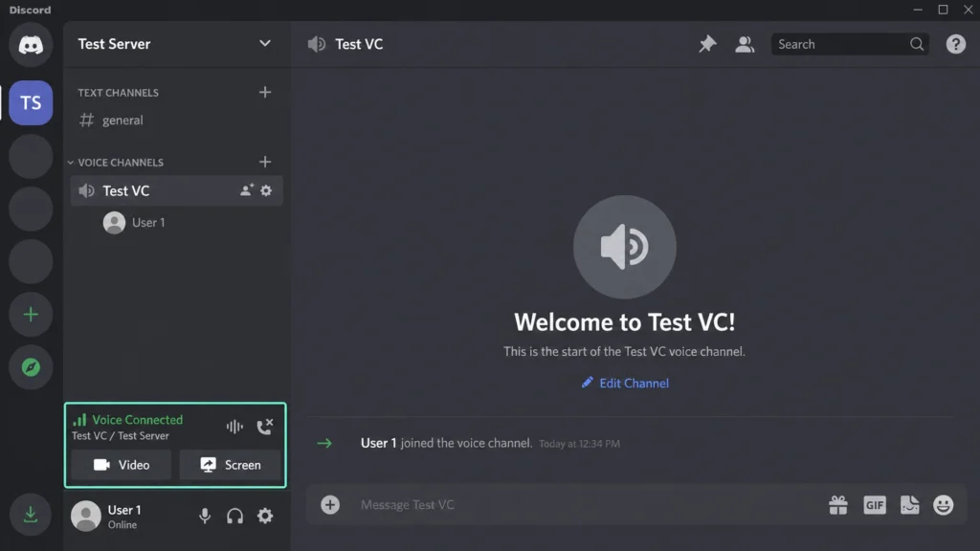Image resolution: width=980 pixels, height=551 pixels.
Task: Click the 12:34 PM message timestamp
Action: [579, 444]
